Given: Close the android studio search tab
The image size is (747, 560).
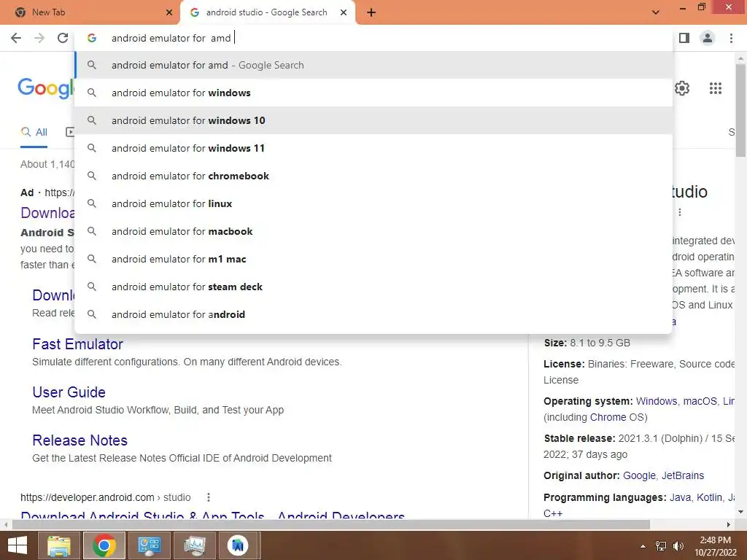Looking at the screenshot, I should (x=344, y=12).
